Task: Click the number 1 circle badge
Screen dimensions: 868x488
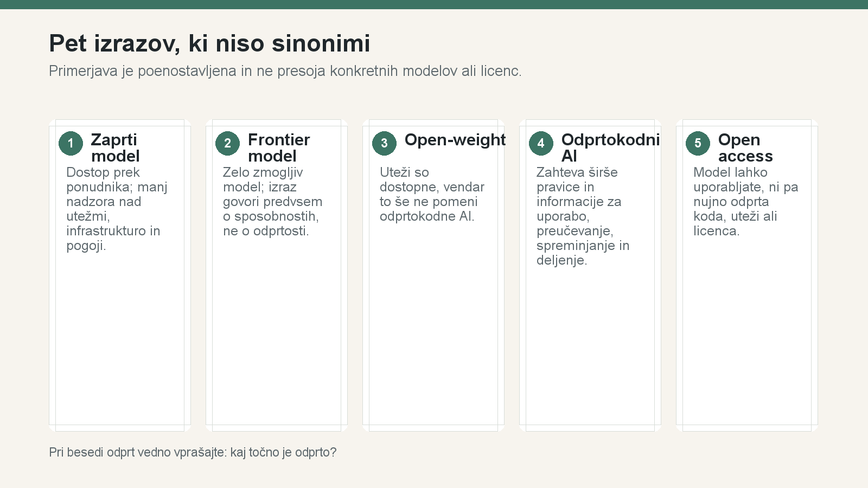Action: tap(71, 143)
